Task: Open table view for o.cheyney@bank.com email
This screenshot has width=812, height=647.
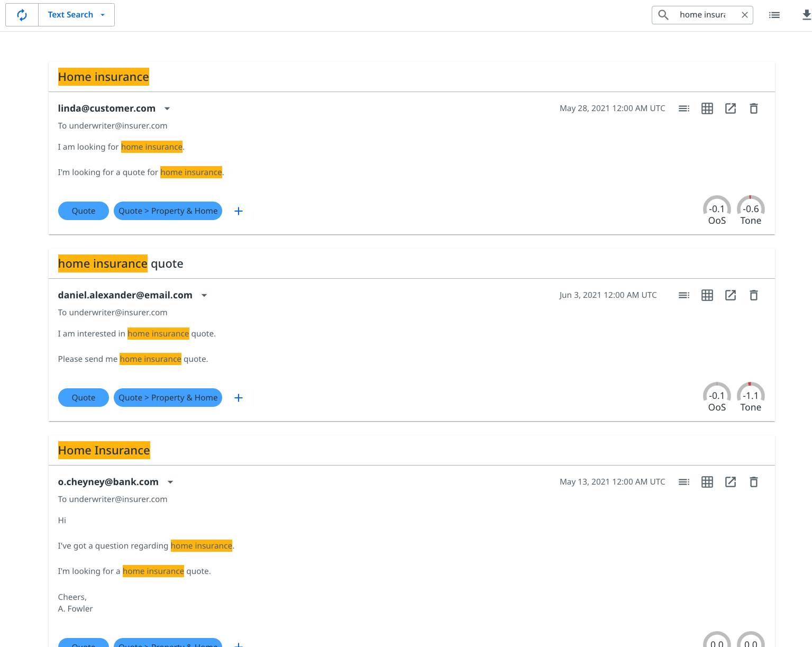Action: (707, 482)
